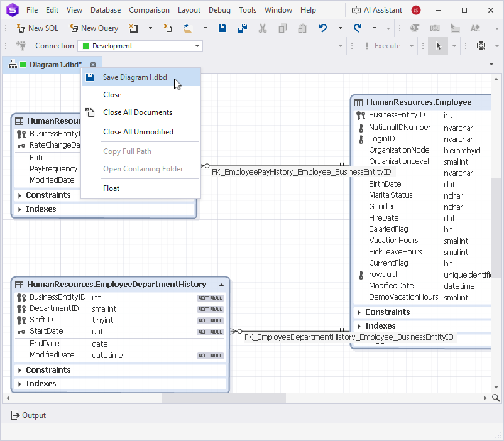
Task: Select the FK_EmployeeDepartmentHistory_Employee_BusinessEntityID relation label
Action: click(349, 337)
